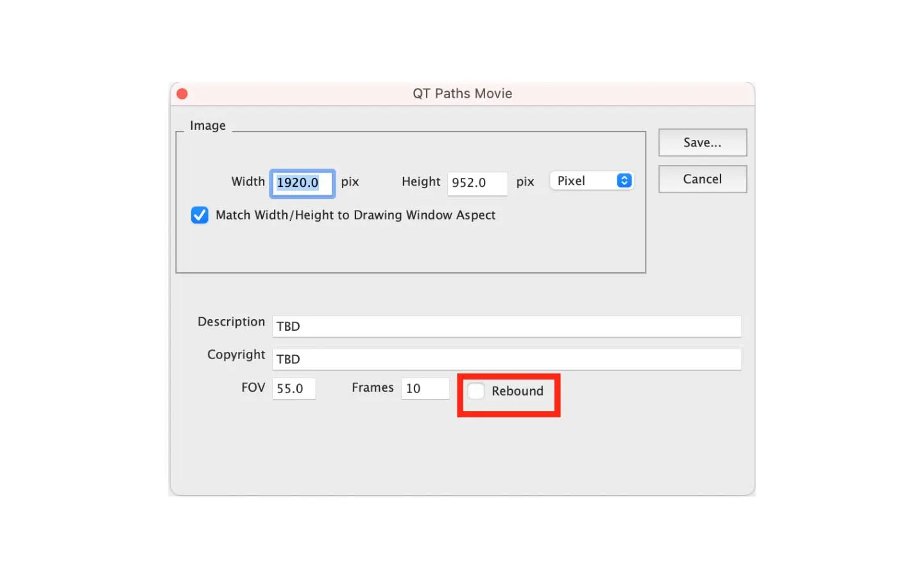Viewport: 924px width, 578px height.
Task: Click the Frames label
Action: (x=372, y=387)
